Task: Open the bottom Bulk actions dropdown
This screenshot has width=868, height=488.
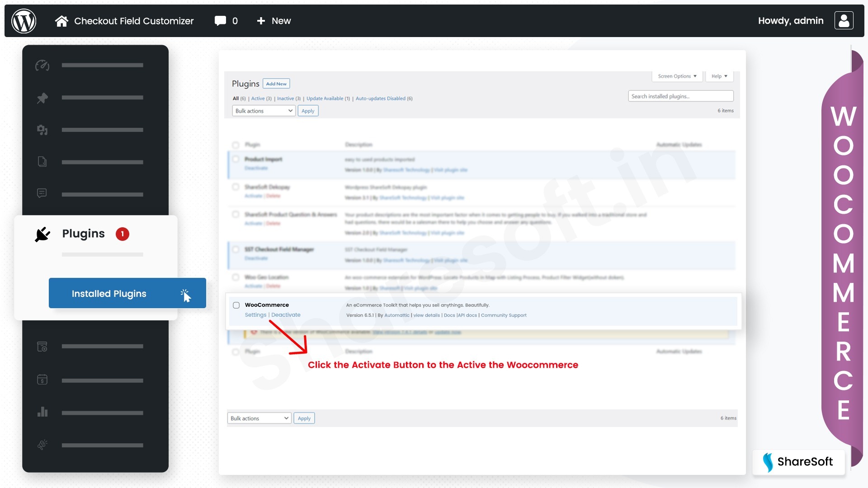Action: click(259, 418)
